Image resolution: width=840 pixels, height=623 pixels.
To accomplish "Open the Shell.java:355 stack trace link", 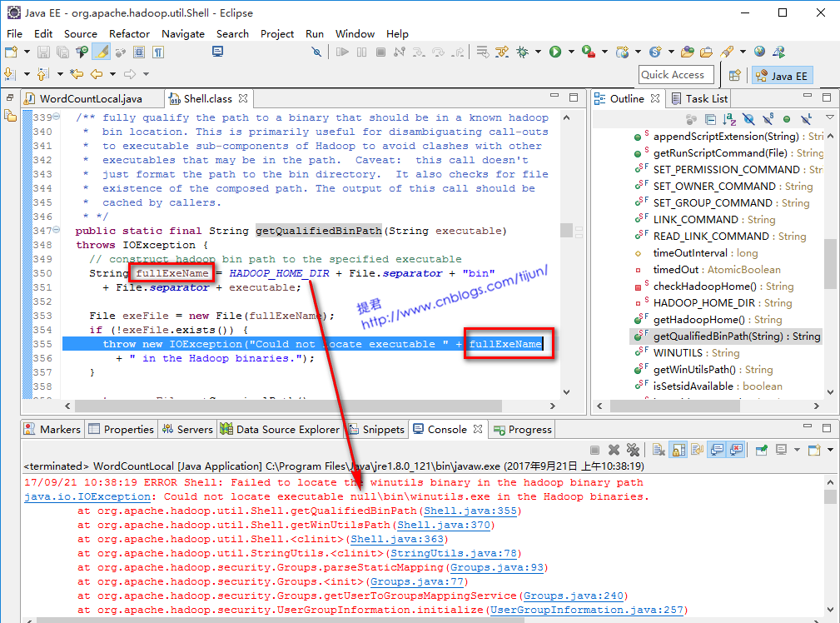I will click(470, 511).
